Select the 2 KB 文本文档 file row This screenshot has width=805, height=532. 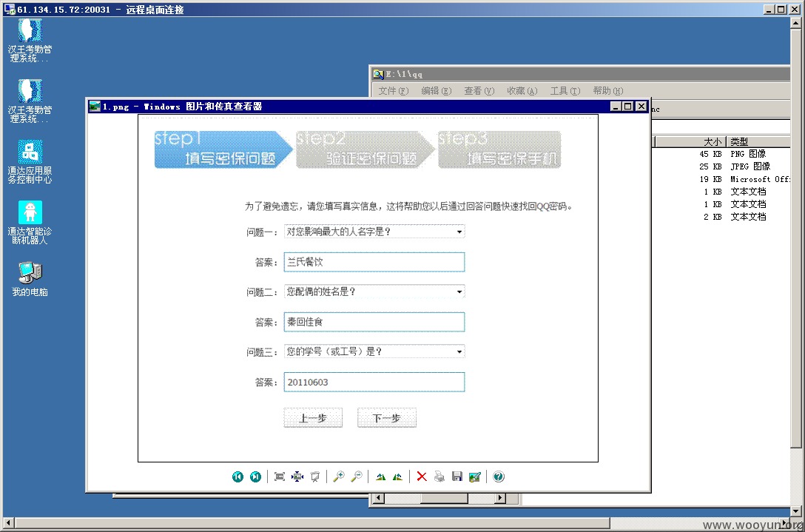pyautogui.click(x=721, y=217)
